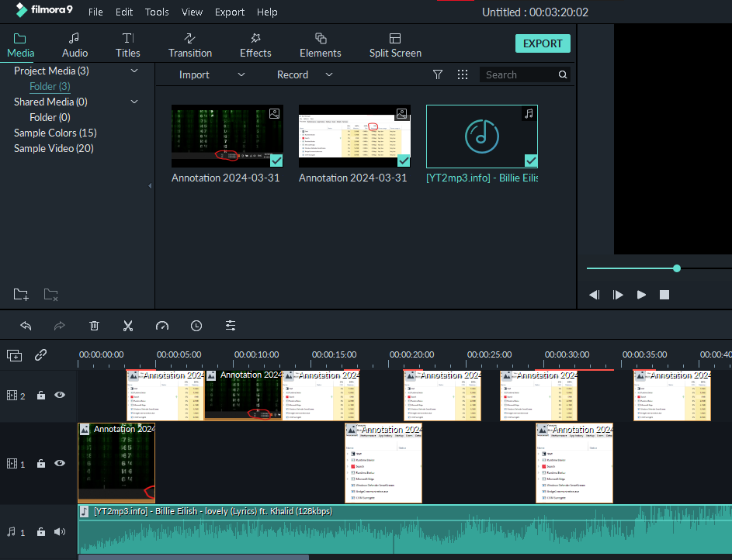Viewport: 732px width, 560px height.
Task: Click the search magnifier icon
Action: click(563, 74)
